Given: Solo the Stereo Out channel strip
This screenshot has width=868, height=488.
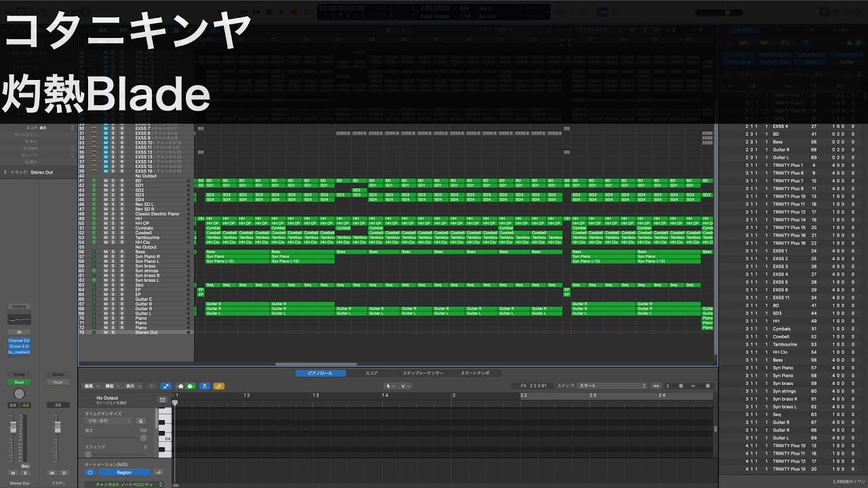Looking at the screenshot, I should click(x=24, y=472).
